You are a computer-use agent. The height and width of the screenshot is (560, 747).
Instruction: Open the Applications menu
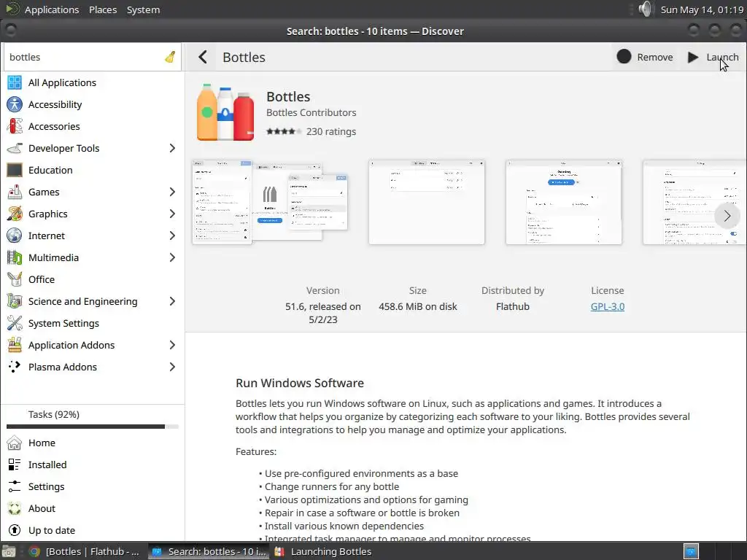[52, 9]
